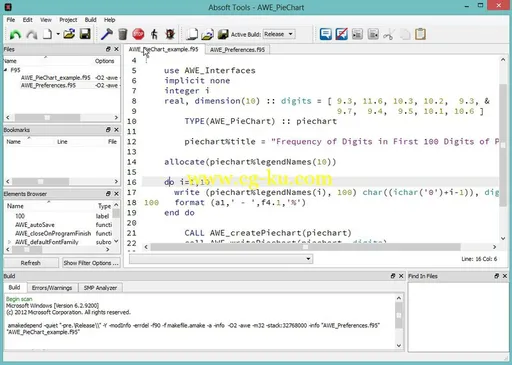
Task: Click the Refresh button
Action: (31, 263)
